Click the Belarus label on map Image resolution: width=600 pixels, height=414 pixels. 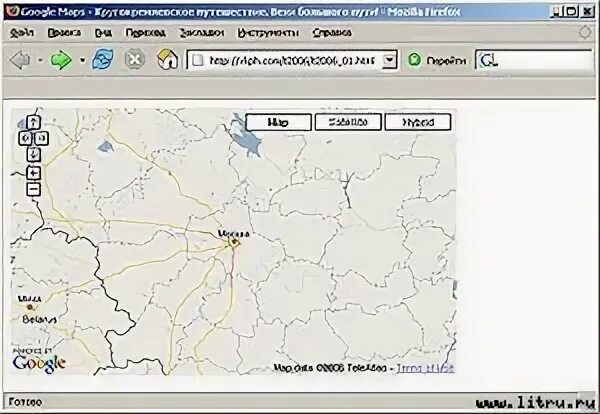click(39, 319)
